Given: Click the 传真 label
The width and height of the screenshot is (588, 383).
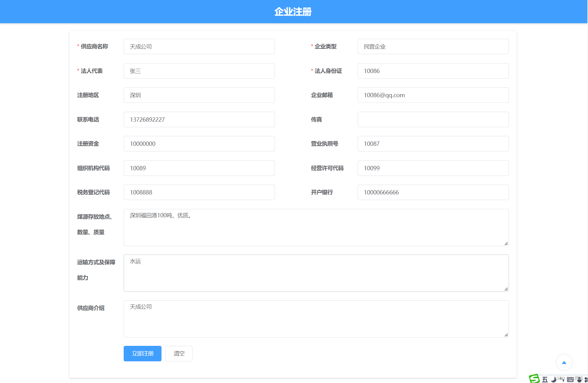Looking at the screenshot, I should coord(316,120).
